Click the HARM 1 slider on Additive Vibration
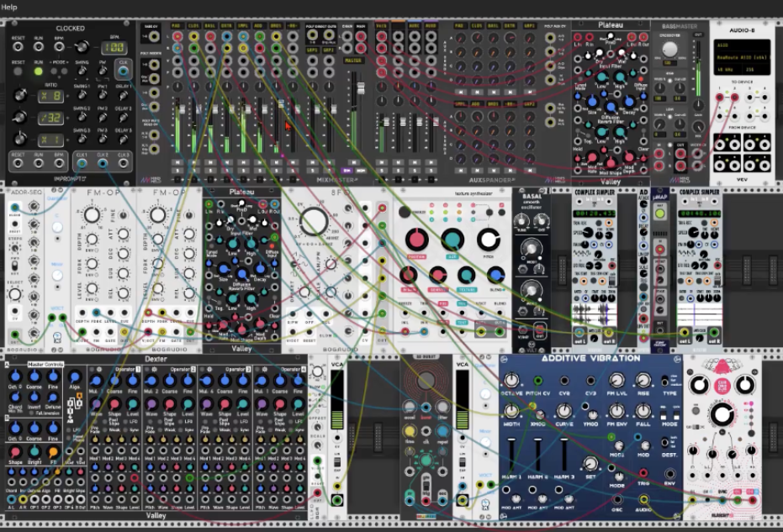 coord(511,455)
